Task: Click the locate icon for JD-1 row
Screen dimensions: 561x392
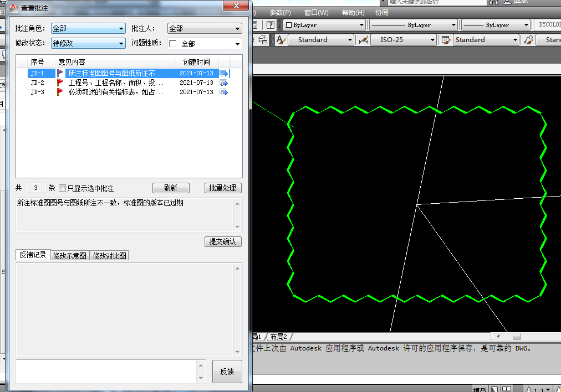Action: 223,73
